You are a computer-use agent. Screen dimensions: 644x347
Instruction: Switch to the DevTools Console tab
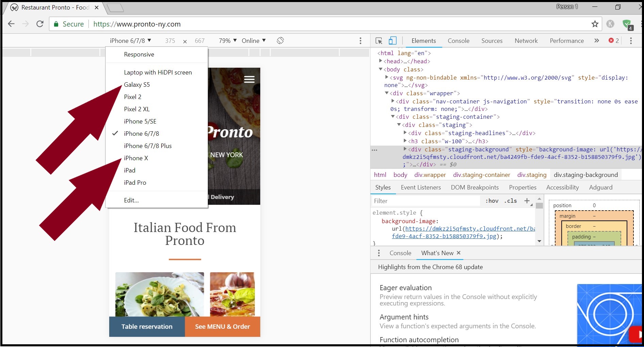click(458, 41)
